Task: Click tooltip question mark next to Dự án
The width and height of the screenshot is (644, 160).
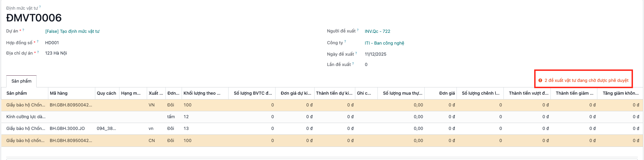Action: (x=23, y=30)
